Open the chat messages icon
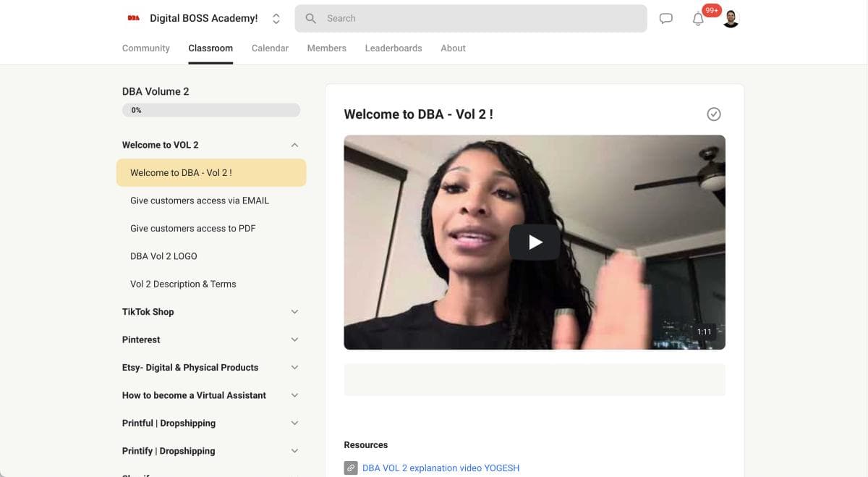The width and height of the screenshot is (868, 477). click(x=665, y=18)
